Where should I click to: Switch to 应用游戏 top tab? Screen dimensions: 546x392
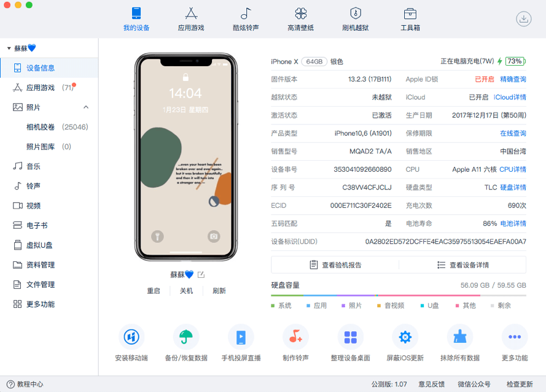(x=191, y=19)
